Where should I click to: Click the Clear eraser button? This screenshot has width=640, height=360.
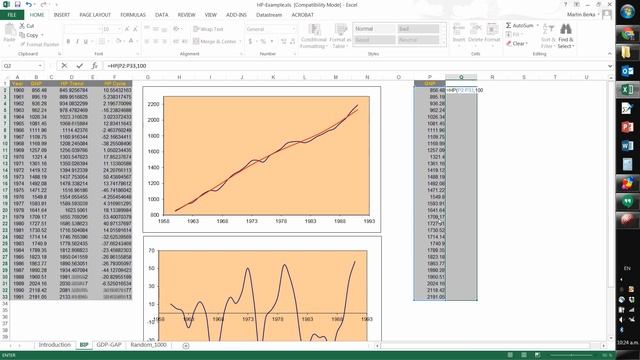517,44
